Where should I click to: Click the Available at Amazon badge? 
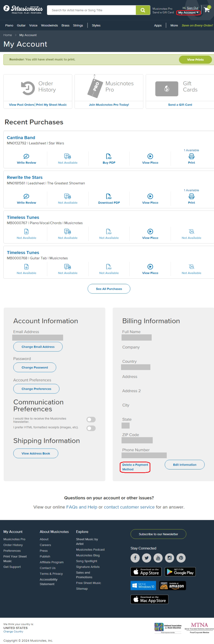pos(173,585)
